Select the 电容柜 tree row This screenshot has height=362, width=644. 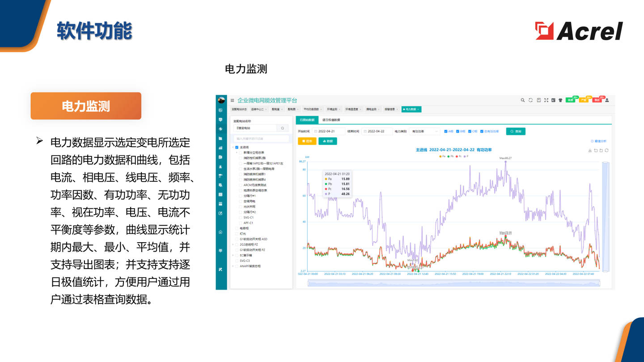pyautogui.click(x=244, y=228)
